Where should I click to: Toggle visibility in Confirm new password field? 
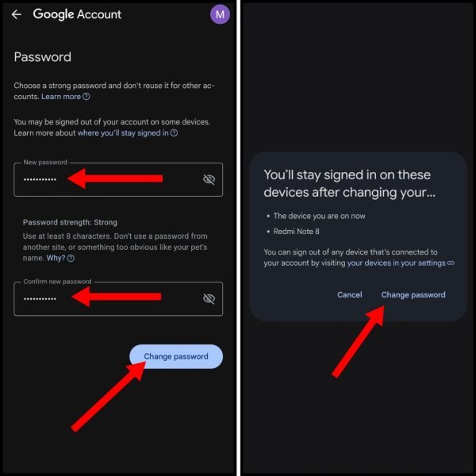(209, 299)
